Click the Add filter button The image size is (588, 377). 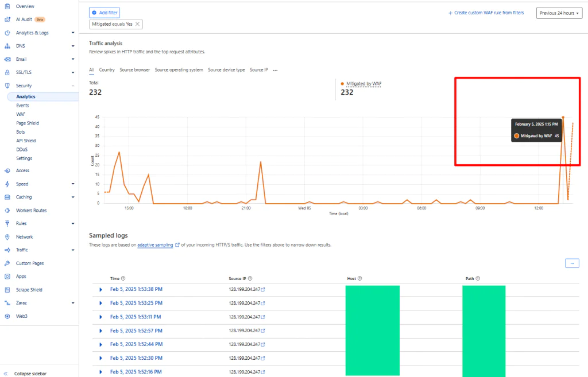pyautogui.click(x=105, y=13)
